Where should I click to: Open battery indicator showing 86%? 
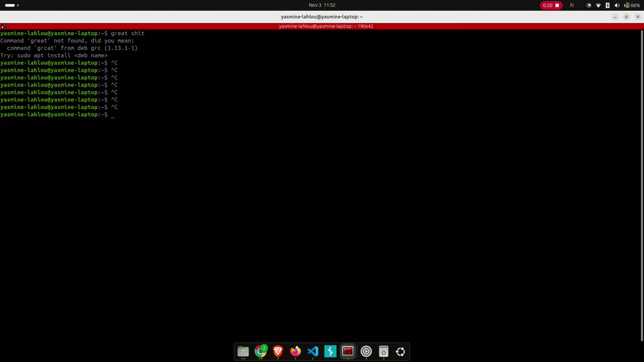(x=632, y=5)
